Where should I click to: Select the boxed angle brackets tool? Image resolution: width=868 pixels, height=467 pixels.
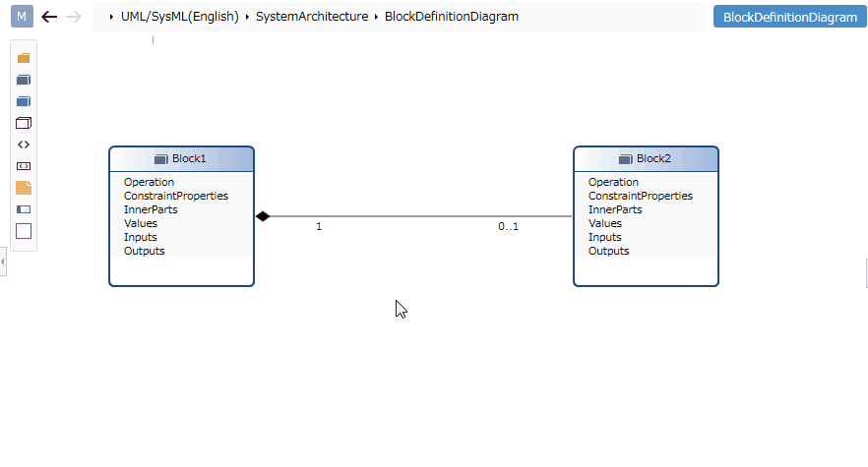24,166
